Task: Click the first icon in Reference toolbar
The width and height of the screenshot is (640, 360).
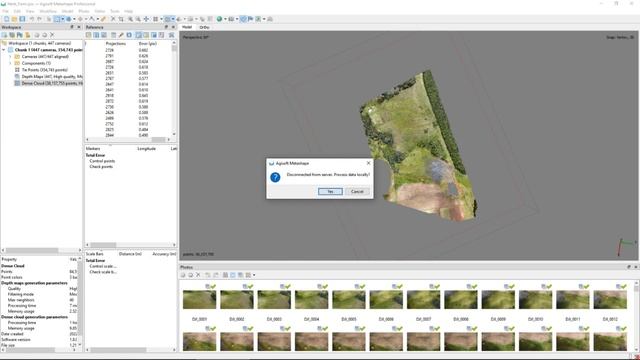Action: coord(89,35)
